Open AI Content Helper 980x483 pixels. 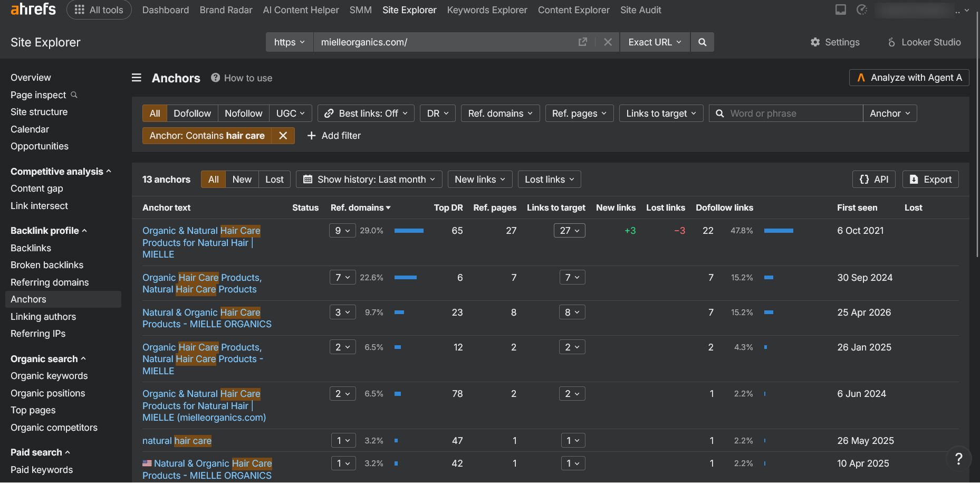301,10
